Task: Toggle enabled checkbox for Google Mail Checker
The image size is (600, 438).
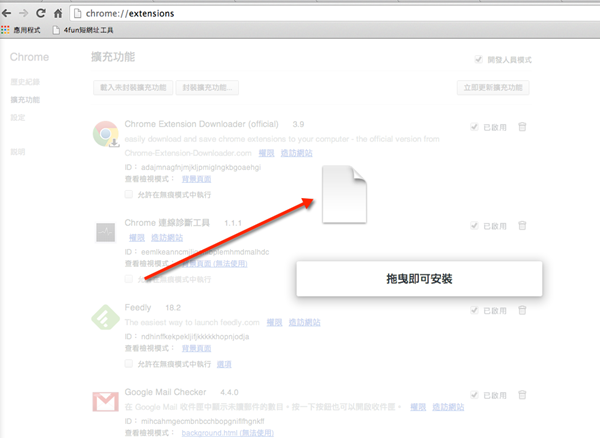Action: [x=474, y=395]
